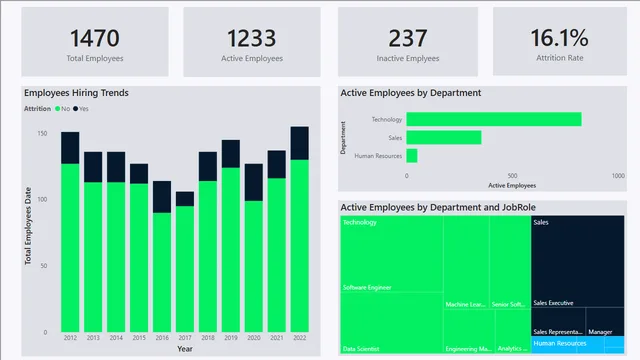Click the 1470 Total Employees card

(x=95, y=42)
